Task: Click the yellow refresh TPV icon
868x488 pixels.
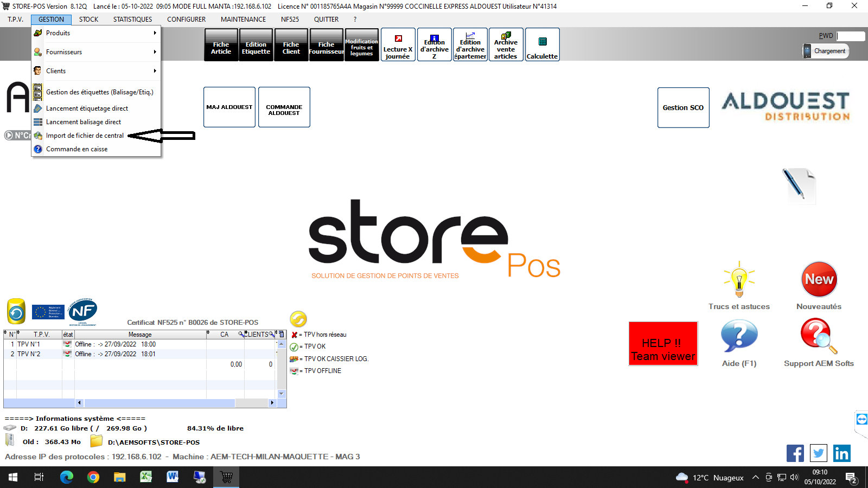Action: (298, 319)
